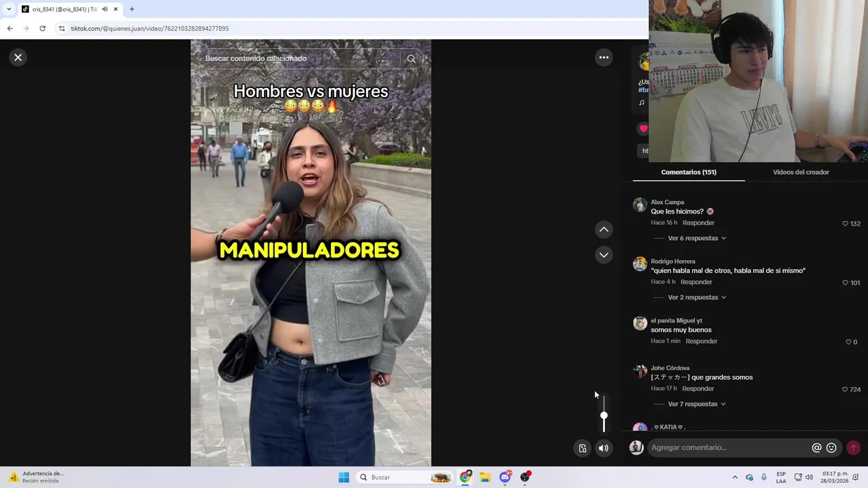This screenshot has height=488, width=868.
Task: Click the auto-scroll icon beside speaker
Action: click(583, 448)
